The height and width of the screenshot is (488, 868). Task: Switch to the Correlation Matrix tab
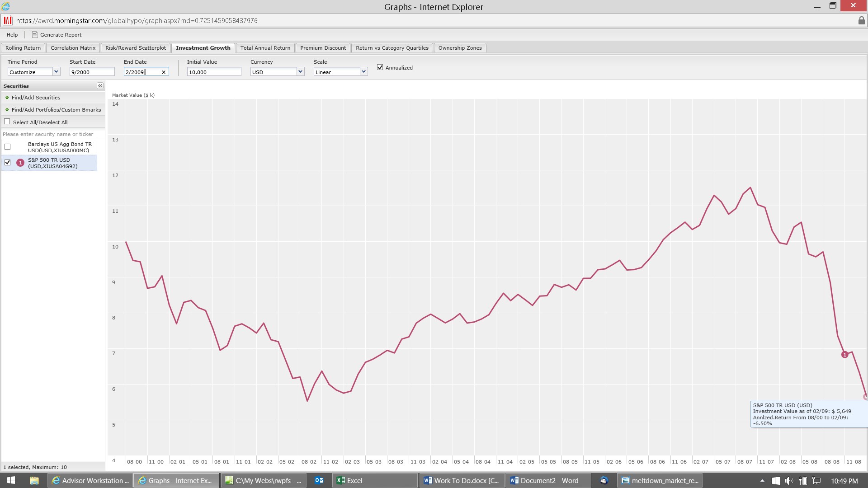(73, 48)
